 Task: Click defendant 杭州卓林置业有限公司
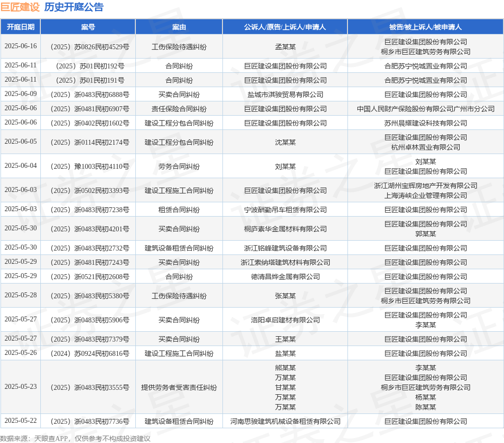(426, 147)
